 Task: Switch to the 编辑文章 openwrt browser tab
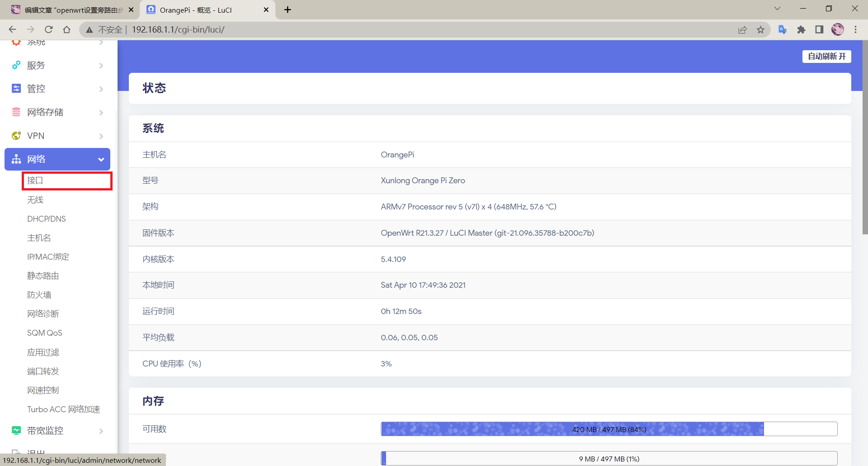click(72, 10)
